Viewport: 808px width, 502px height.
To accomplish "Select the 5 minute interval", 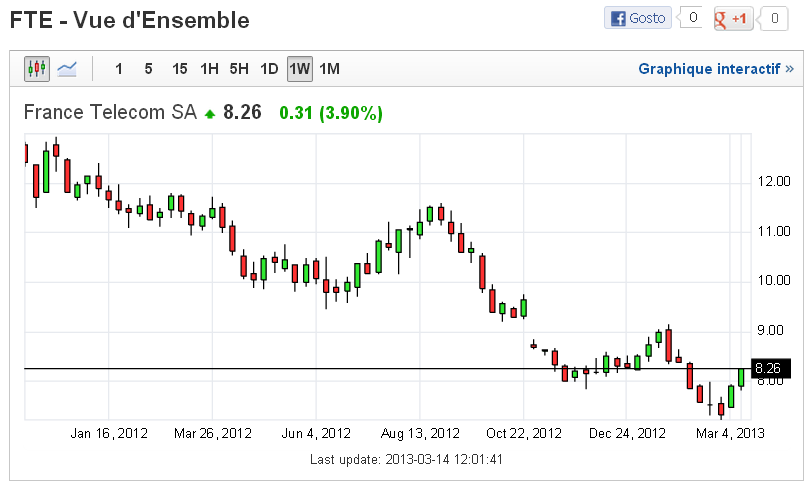I will tap(148, 69).
